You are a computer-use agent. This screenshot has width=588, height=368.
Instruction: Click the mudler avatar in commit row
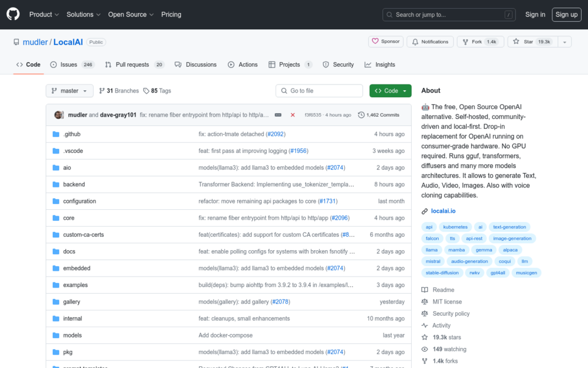click(59, 115)
